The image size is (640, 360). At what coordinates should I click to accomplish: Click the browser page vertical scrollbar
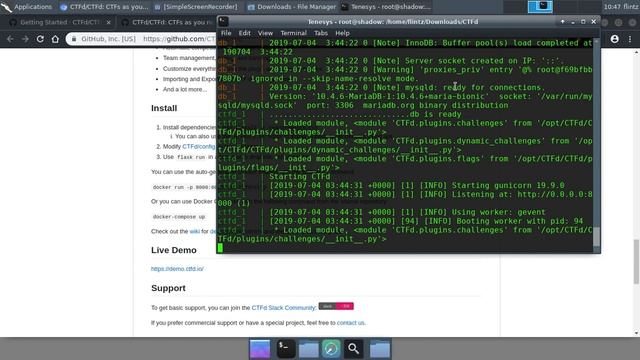pyautogui.click(x=636, y=262)
